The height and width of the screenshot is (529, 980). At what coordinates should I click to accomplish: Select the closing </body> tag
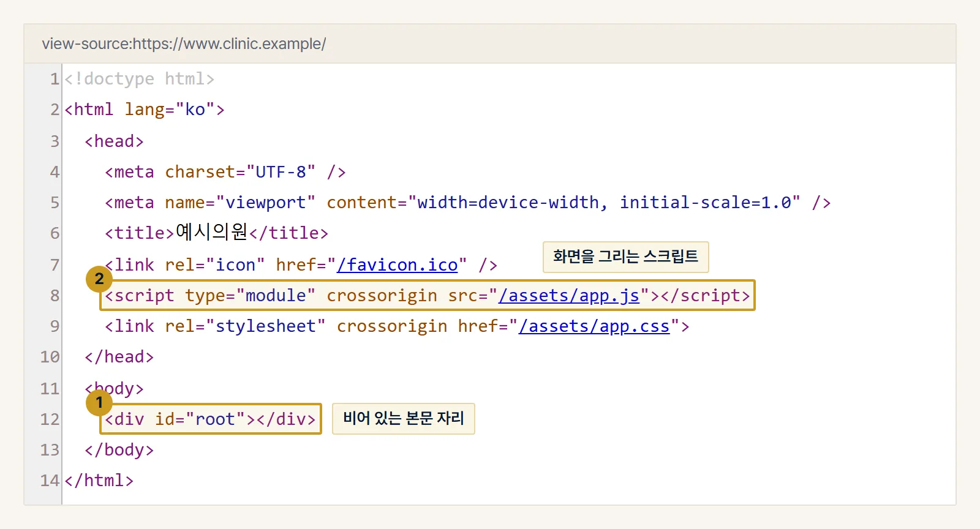click(119, 450)
